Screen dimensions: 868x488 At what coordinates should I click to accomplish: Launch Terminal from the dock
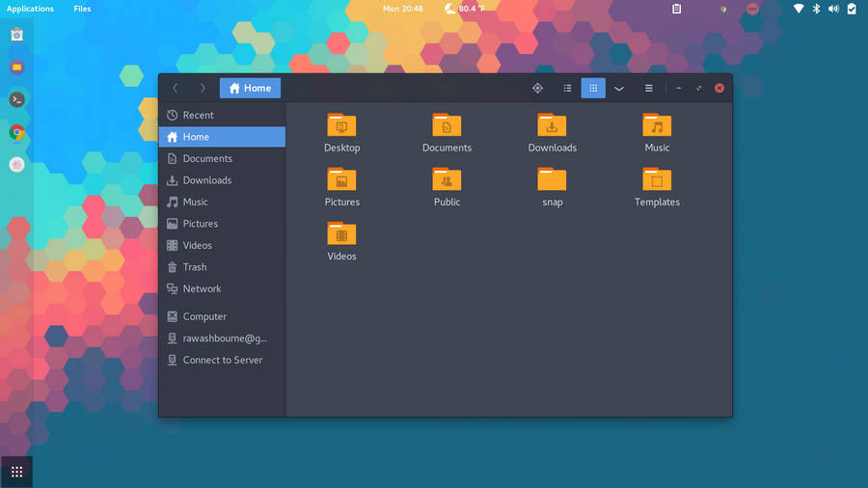coord(16,99)
